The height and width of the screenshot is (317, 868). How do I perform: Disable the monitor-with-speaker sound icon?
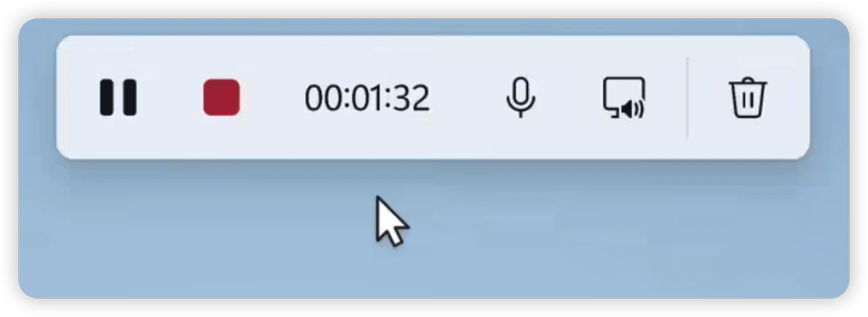point(624,98)
